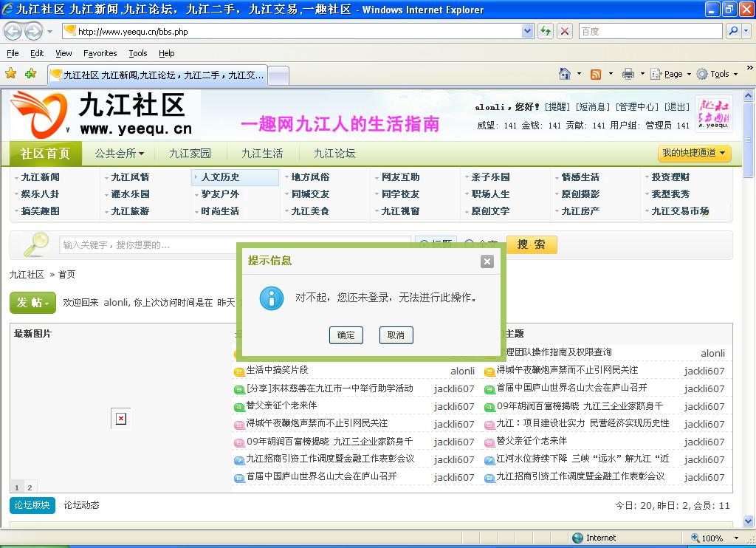Viewport: 756px width, 548px height.
Task: Open the 公共会所 dropdown menu
Action: click(119, 154)
